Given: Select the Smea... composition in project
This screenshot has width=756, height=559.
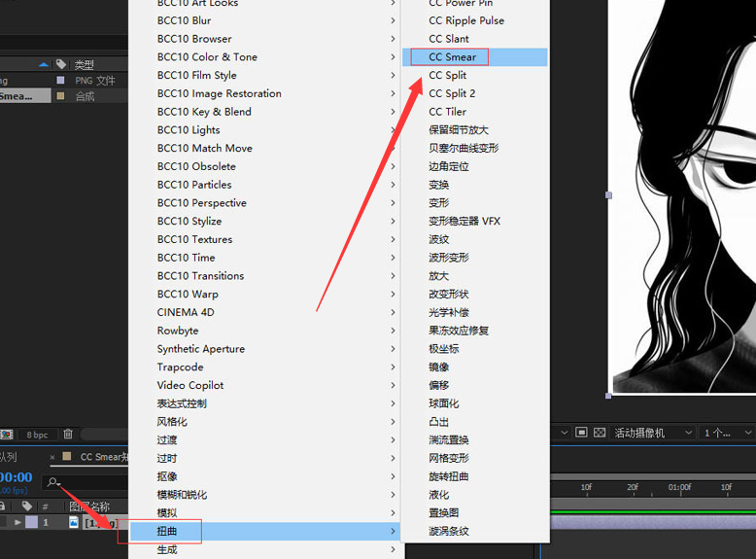Looking at the screenshot, I should click(24, 95).
